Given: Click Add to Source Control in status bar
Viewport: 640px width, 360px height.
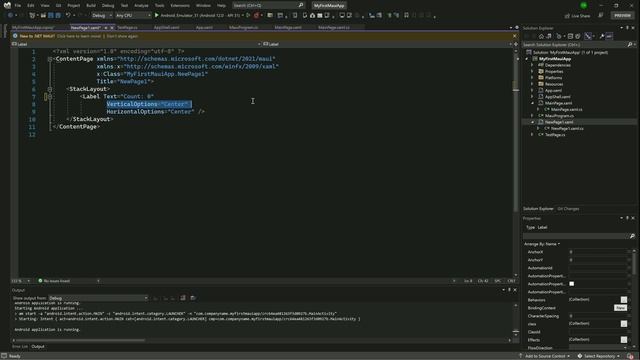Looking at the screenshot, I should [x=544, y=356].
